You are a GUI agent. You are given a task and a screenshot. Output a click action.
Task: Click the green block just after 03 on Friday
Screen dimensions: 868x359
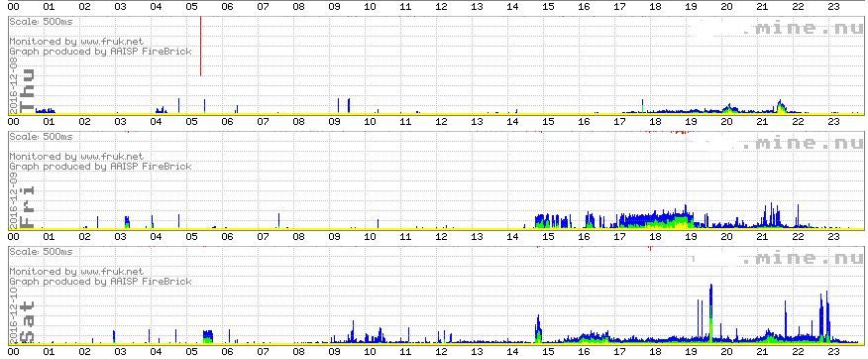[x=127, y=223]
